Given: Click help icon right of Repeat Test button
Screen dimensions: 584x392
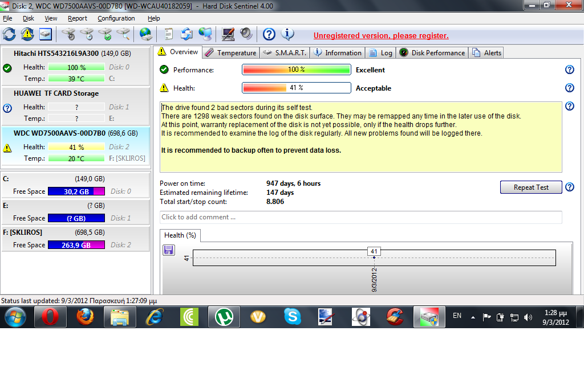Looking at the screenshot, I should (x=570, y=187).
